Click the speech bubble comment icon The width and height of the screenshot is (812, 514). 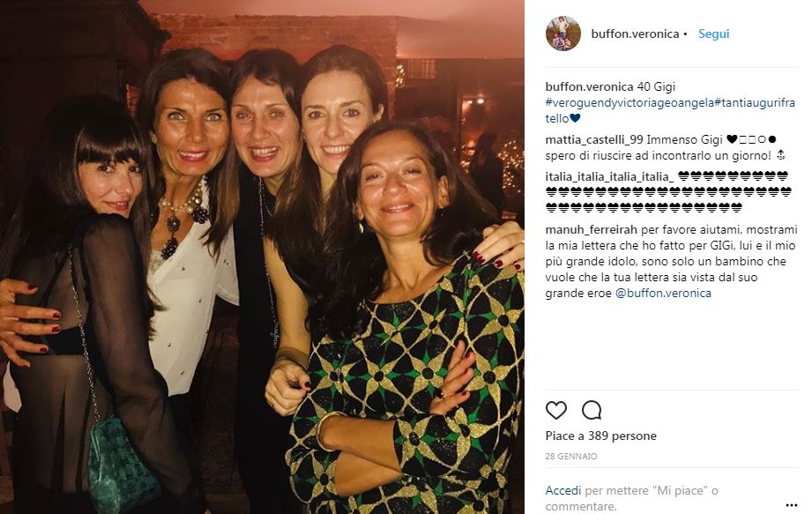[x=592, y=410]
